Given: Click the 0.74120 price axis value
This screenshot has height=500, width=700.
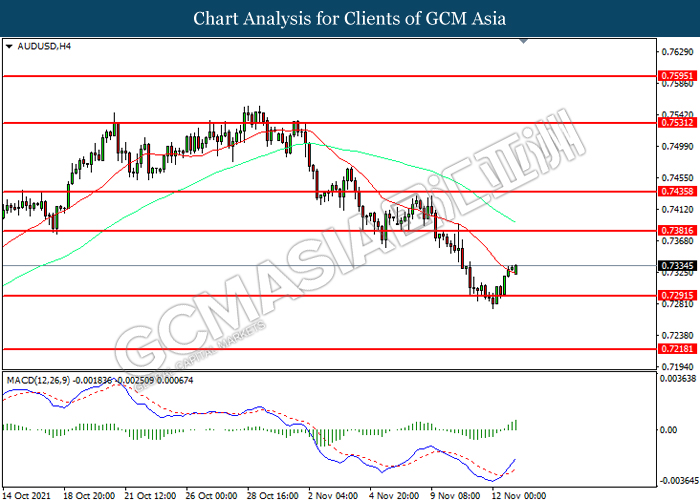Looking at the screenshot, I should pyautogui.click(x=678, y=209).
